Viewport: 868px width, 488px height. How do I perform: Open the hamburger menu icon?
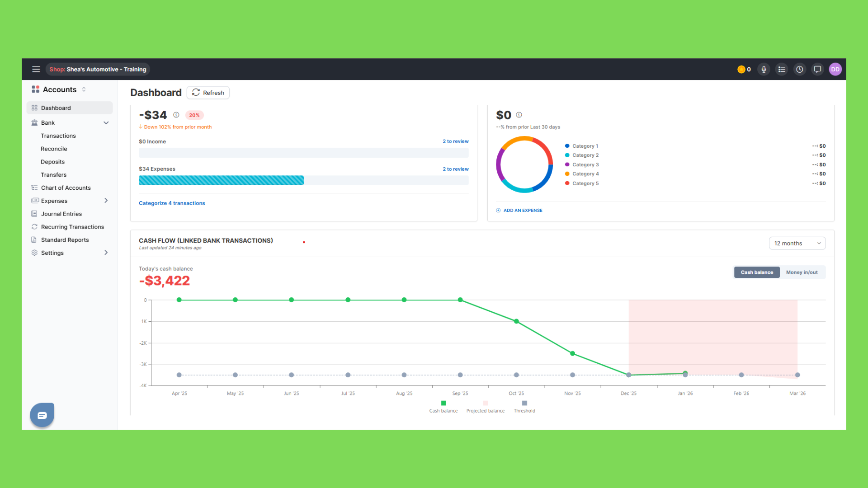coord(36,69)
